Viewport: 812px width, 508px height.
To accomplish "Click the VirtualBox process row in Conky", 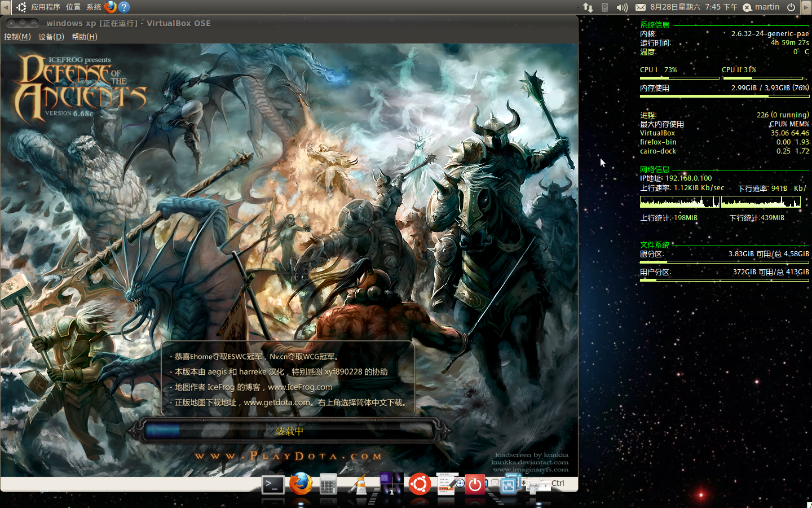I will (725, 133).
